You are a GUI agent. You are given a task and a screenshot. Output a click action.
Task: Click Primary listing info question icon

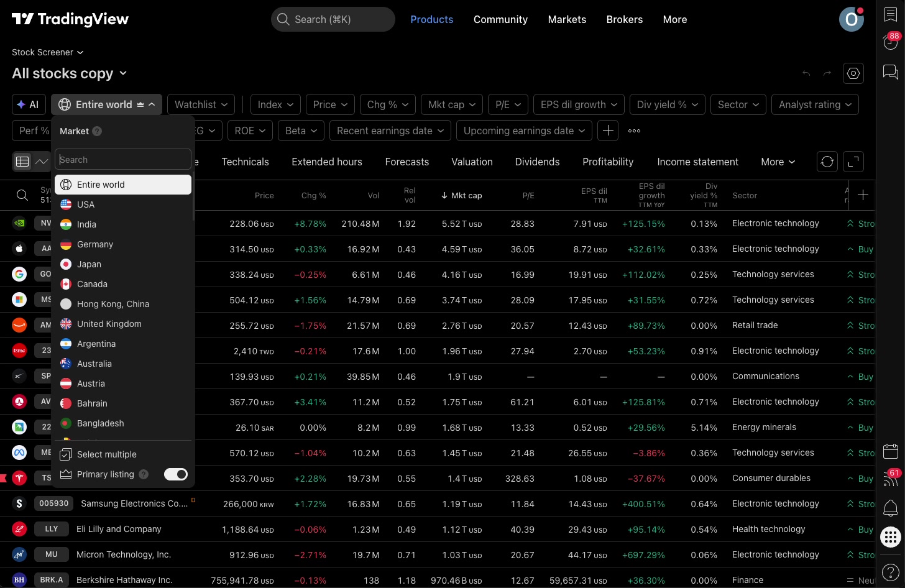(x=144, y=474)
